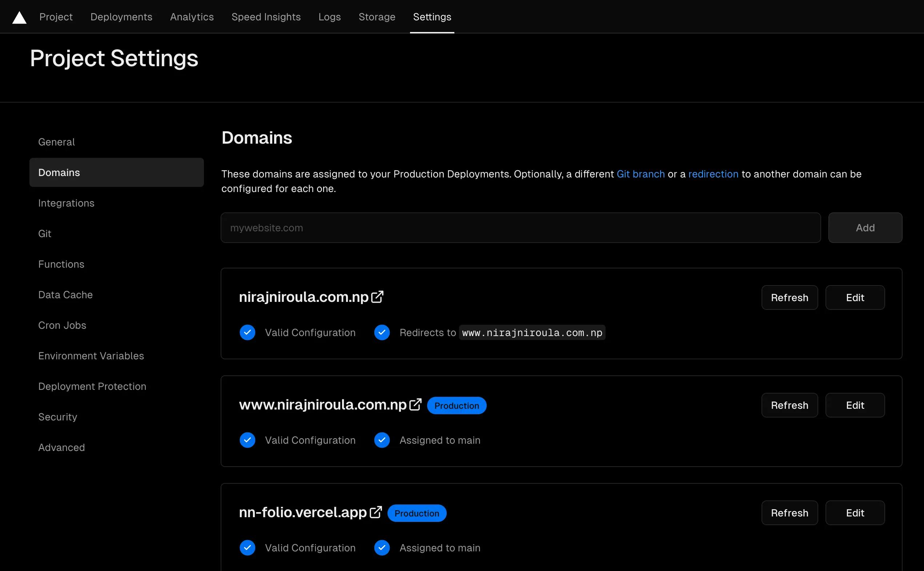Click the Vercel triangle logo

[19, 17]
